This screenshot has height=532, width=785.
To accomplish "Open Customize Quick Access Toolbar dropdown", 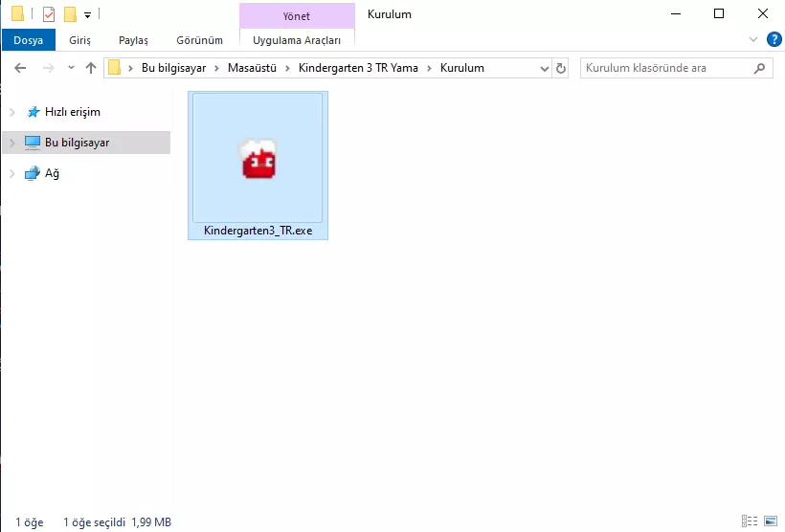I will pos(88,15).
